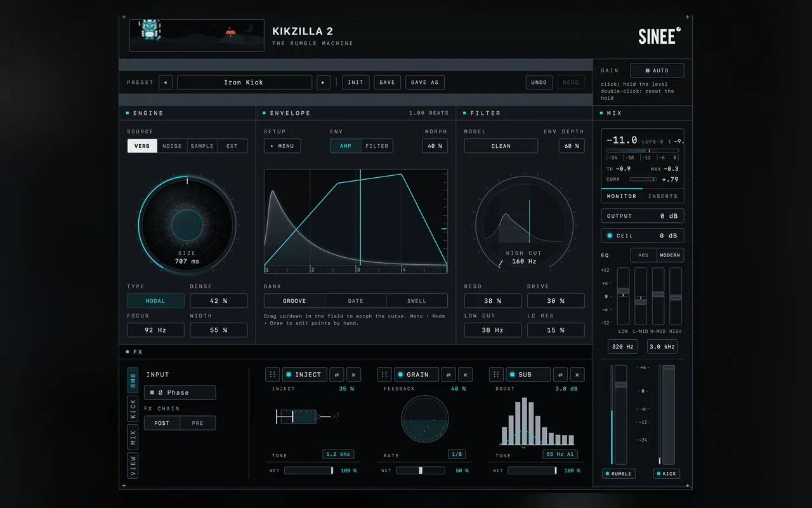Remove the INJECT effect module
812x508 pixels.
(354, 375)
